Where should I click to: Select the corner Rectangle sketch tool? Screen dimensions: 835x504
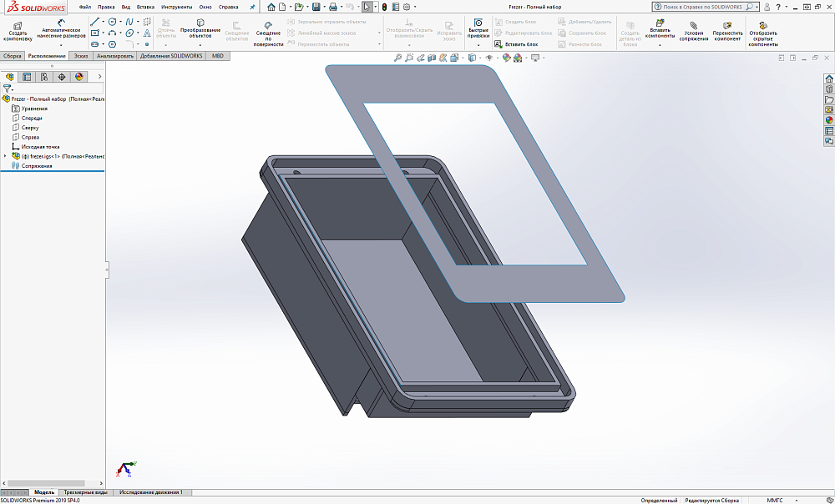pyautogui.click(x=95, y=33)
